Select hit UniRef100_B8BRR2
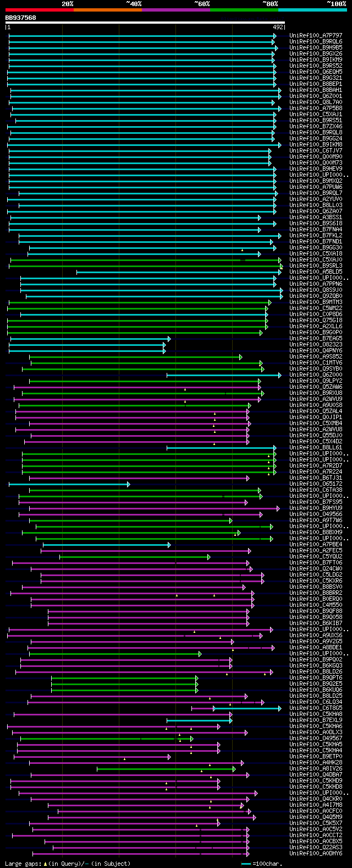The height and width of the screenshot is (868, 352). click(316, 593)
